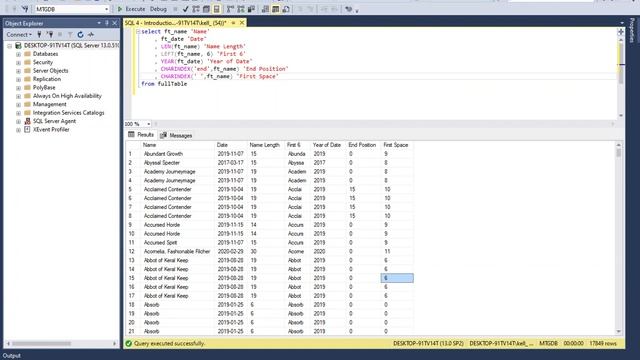Start the Debug command in toolbar
The width and height of the screenshot is (640, 360).
point(158,9)
